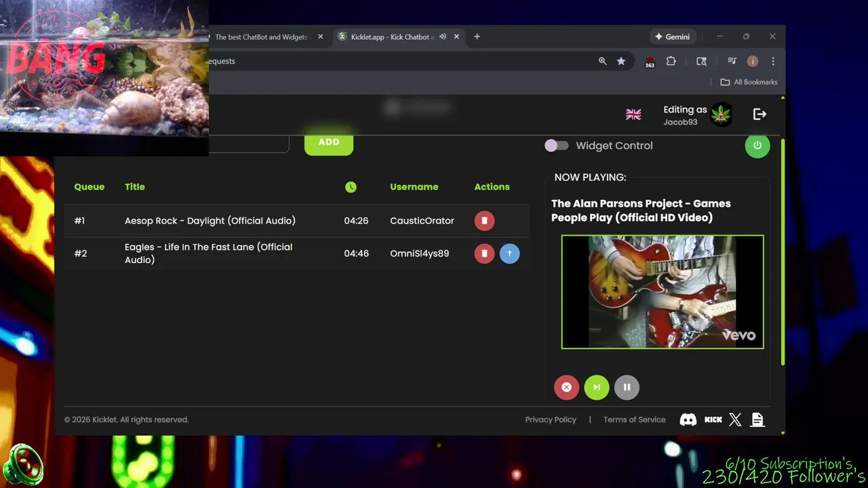The width and height of the screenshot is (868, 488).
Task: Click username CausticOrator
Action: (x=422, y=220)
